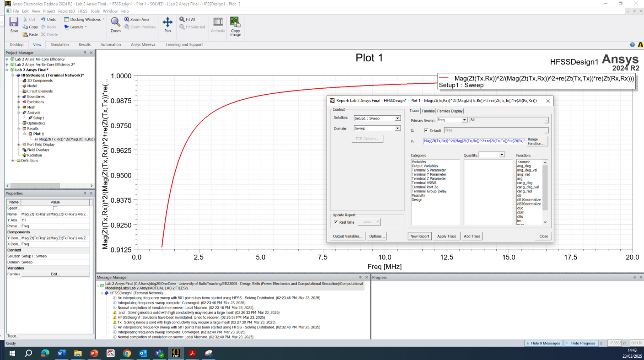
Task: Open the Primary Sweep Freq dropdown
Action: click(x=465, y=120)
